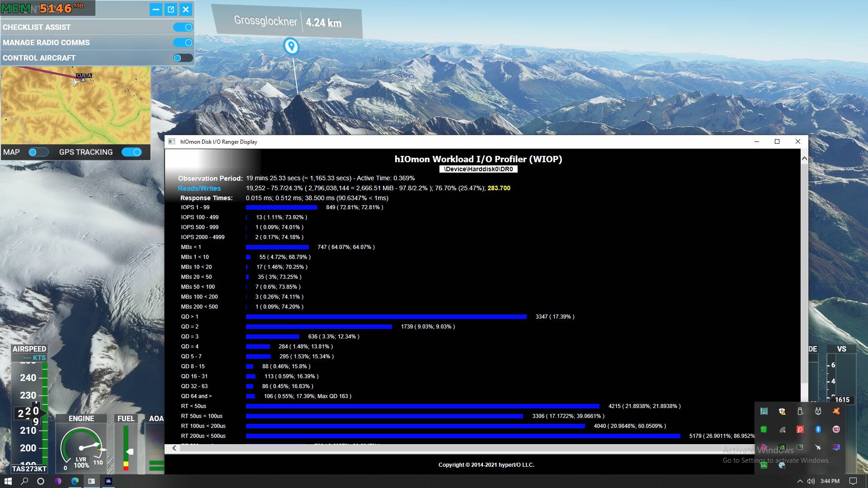Image resolution: width=868 pixels, height=488 pixels.
Task: Minimize the assistance panel with dash icon
Action: click(156, 9)
